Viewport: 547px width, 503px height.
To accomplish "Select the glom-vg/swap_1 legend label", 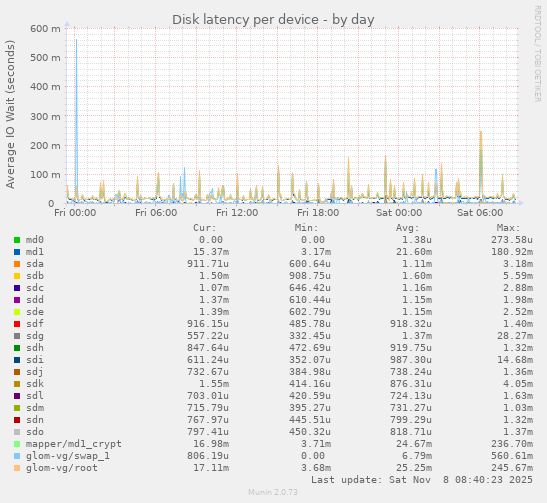I will click(68, 456).
